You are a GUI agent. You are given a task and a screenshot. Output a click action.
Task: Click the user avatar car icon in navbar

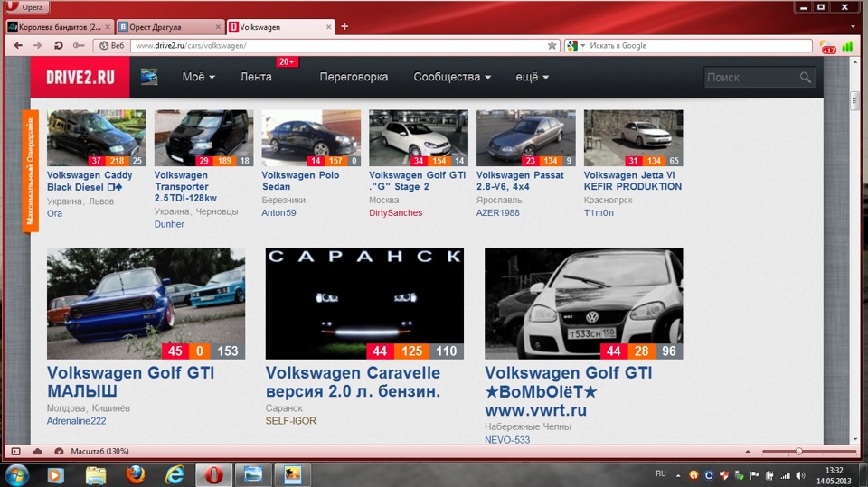(149, 77)
